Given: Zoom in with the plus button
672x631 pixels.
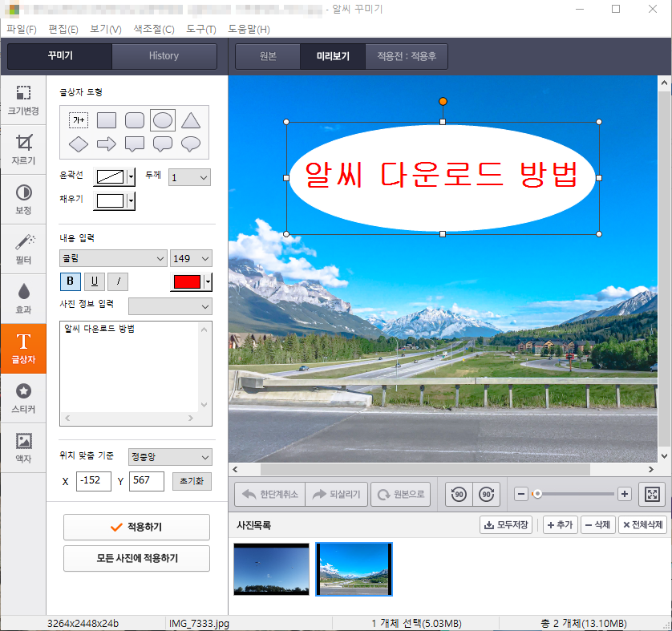Looking at the screenshot, I should click(x=625, y=494).
